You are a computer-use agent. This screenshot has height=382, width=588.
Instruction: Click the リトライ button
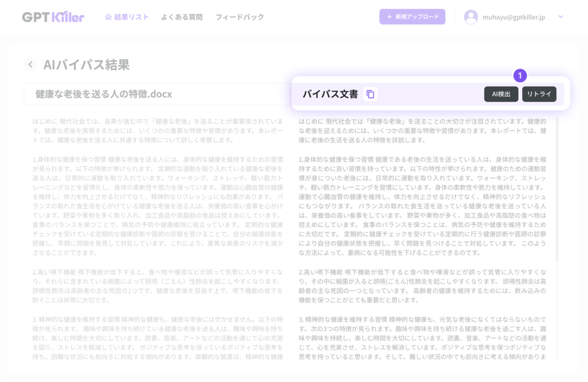pyautogui.click(x=539, y=94)
